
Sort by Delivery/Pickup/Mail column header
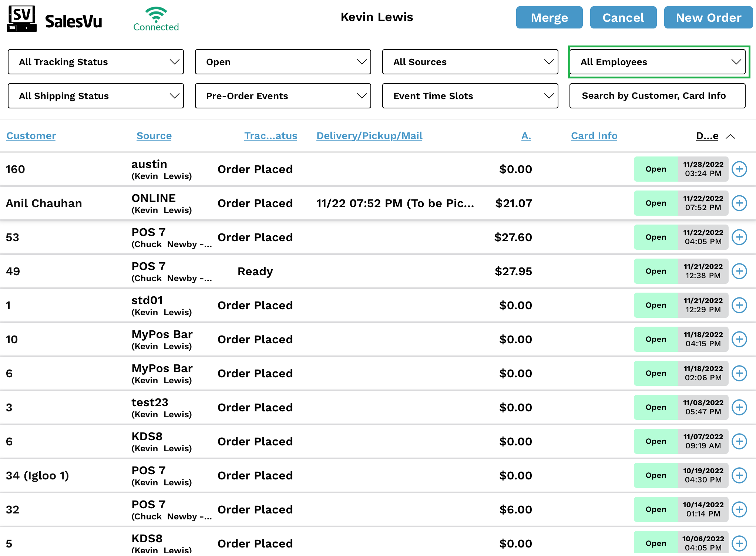tap(369, 136)
